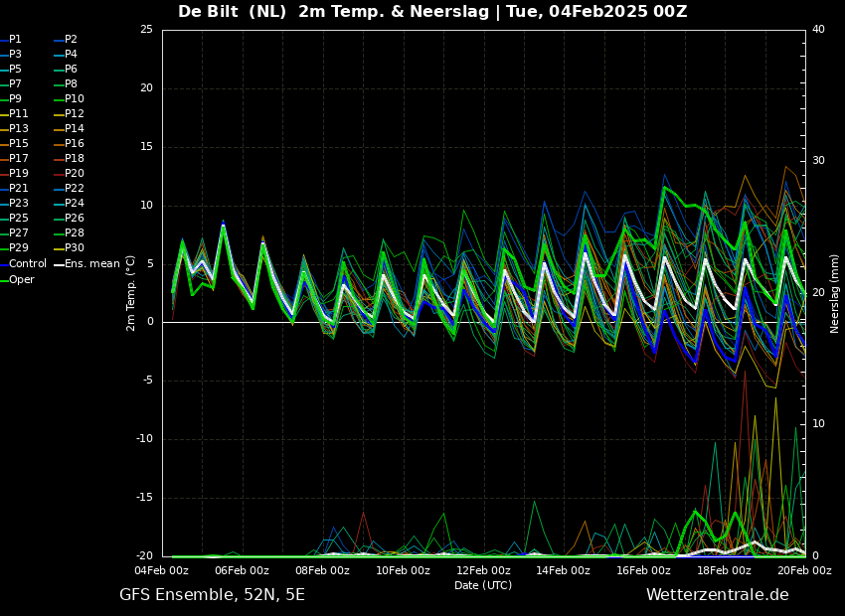This screenshot has height=616, width=845.
Task: Click the 16Feb 00z date tick label
Action: 643,570
